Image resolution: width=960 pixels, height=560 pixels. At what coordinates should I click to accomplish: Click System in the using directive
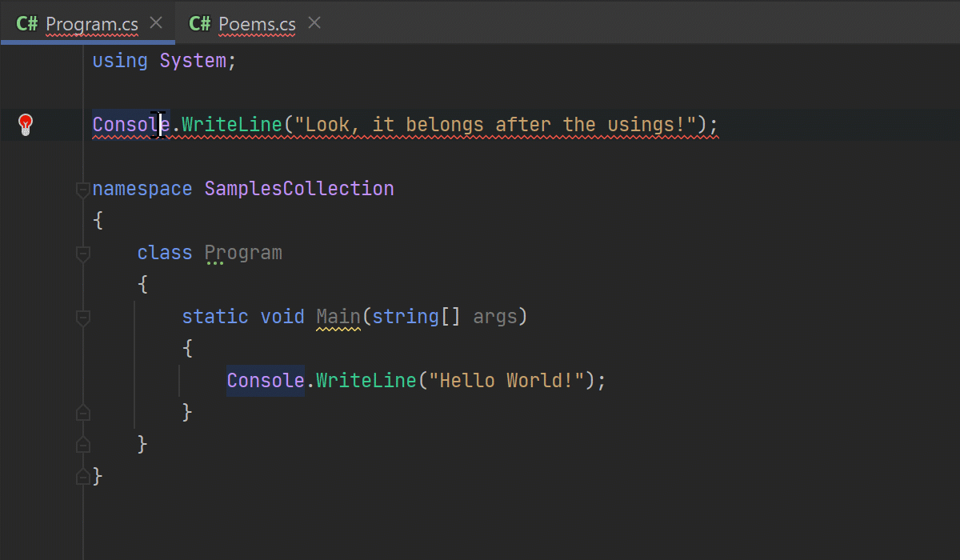193,61
